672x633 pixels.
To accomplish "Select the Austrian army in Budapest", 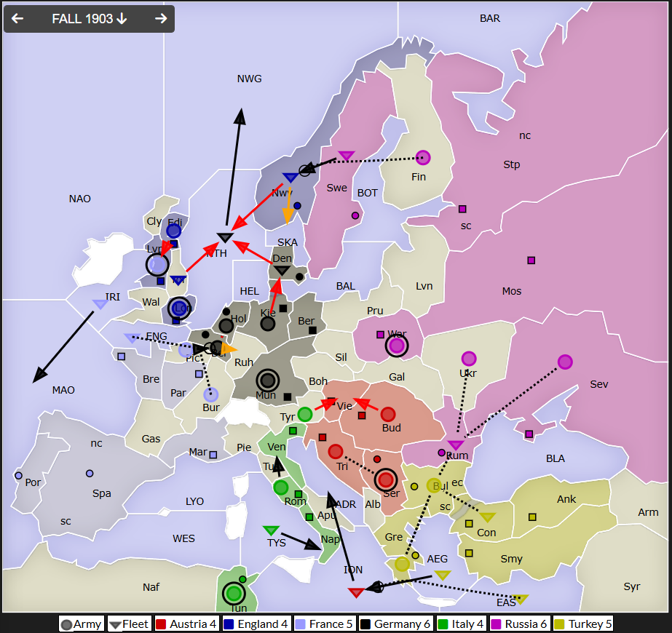I will point(388,414).
